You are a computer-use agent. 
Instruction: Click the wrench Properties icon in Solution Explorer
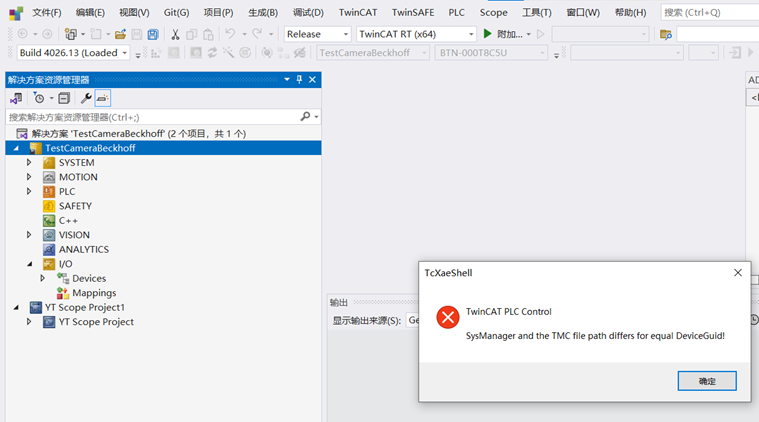tap(86, 98)
